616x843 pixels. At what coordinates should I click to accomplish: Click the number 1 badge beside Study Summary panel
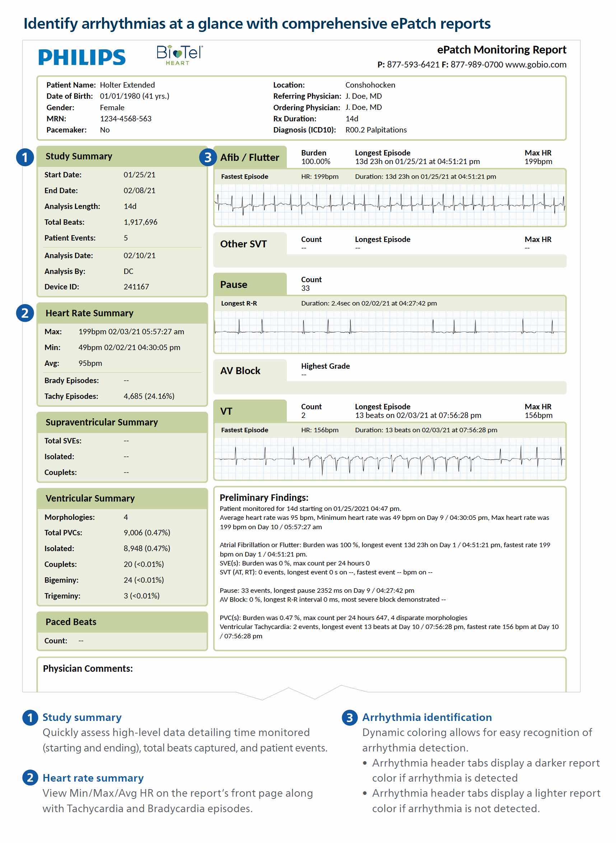[25, 157]
